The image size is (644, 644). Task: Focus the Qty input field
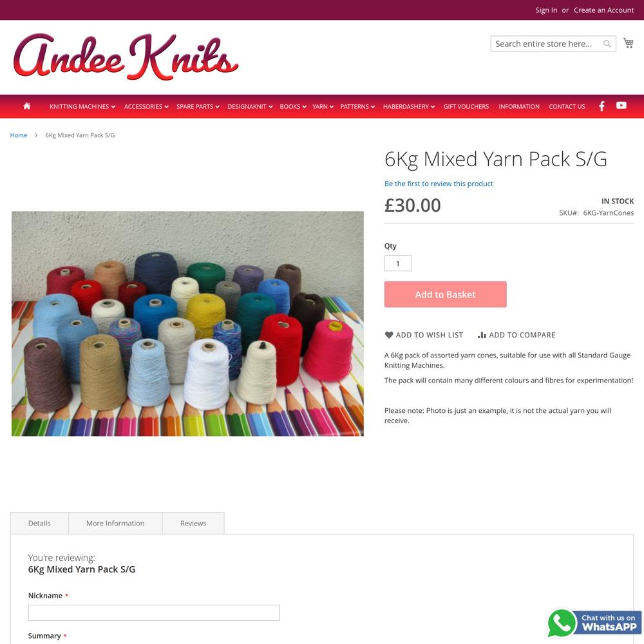point(397,263)
